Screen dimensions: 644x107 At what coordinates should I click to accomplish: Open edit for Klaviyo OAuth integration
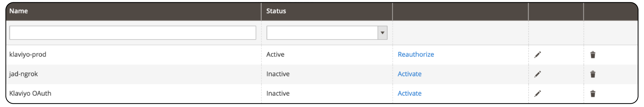(537, 93)
